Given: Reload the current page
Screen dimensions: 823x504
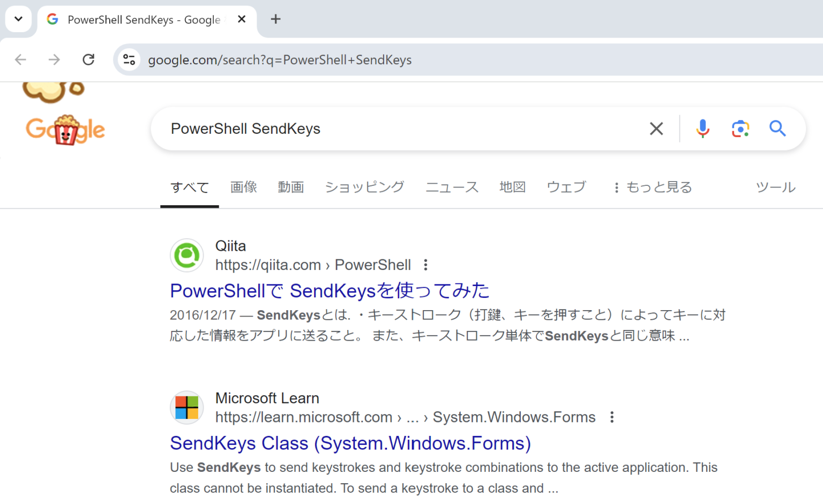Looking at the screenshot, I should (x=88, y=59).
